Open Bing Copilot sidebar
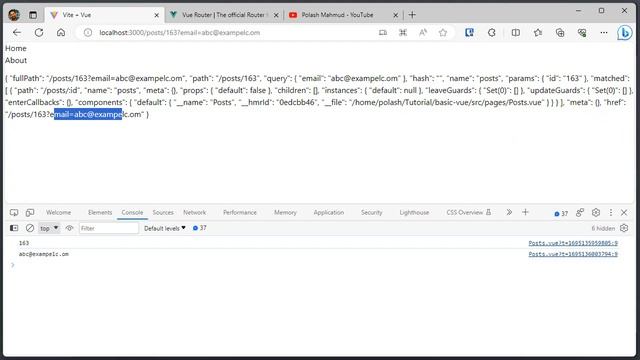The image size is (640, 360). [x=624, y=33]
